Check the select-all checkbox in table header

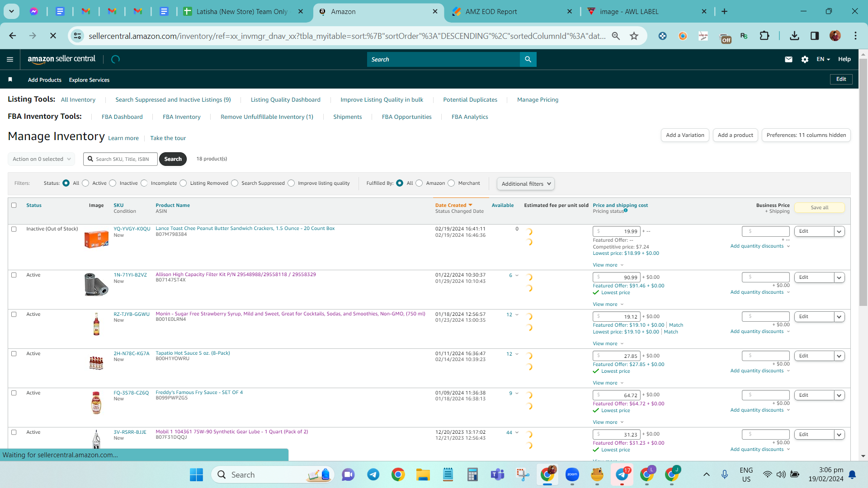click(x=14, y=205)
